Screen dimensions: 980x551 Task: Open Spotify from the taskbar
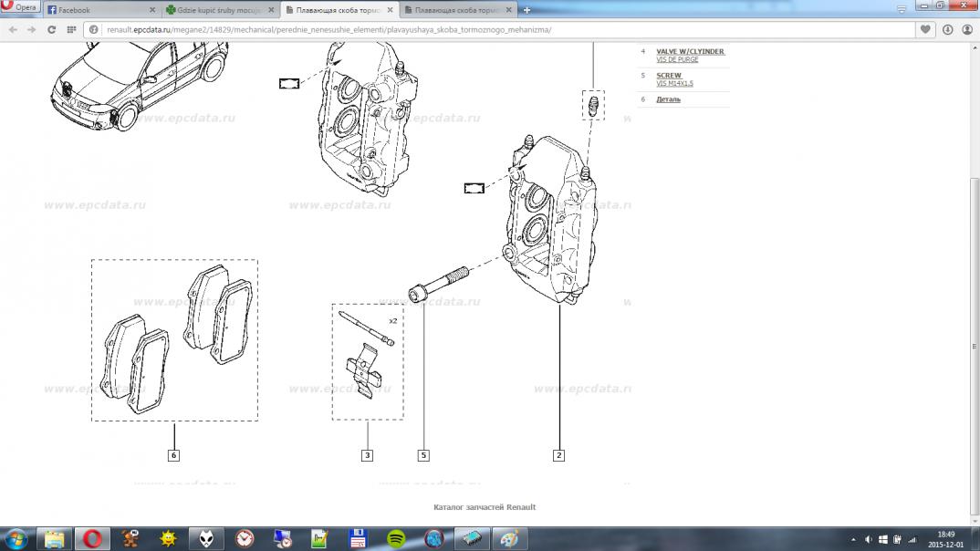point(396,538)
